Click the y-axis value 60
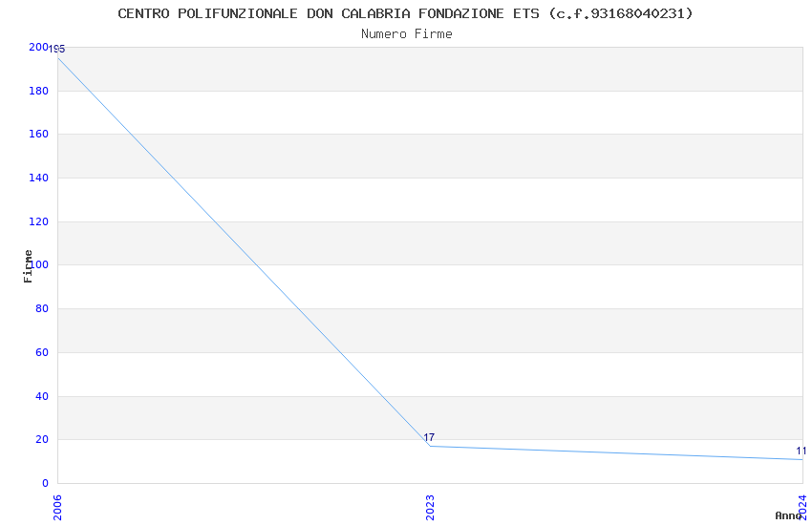 pos(42,353)
